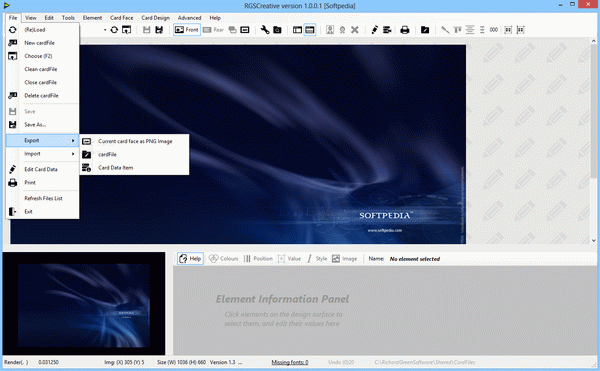Click the 000 numbering toolbar icon
The image size is (600, 371).
point(494,29)
